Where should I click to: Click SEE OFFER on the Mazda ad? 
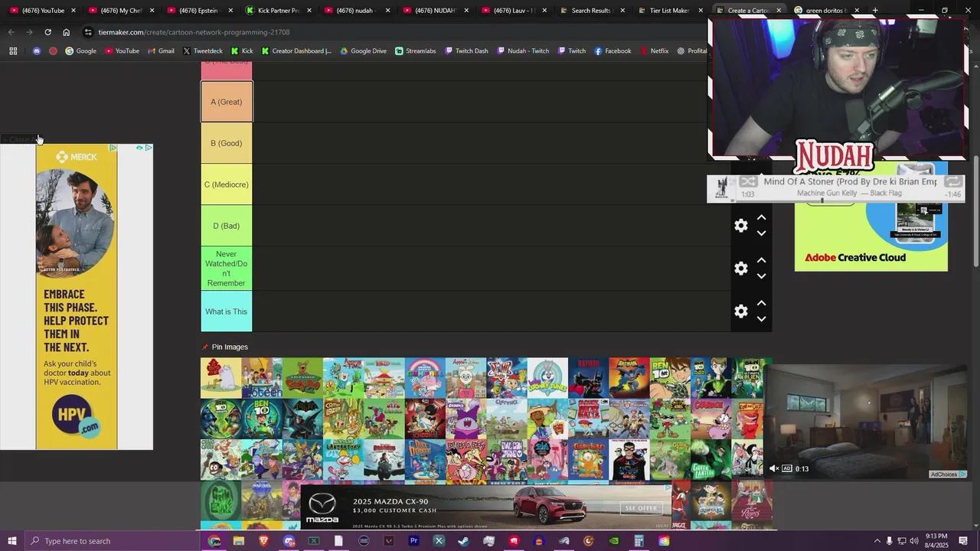point(641,508)
